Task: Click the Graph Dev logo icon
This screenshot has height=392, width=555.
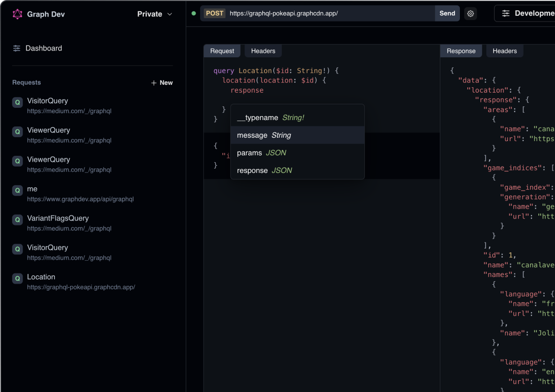Action: (x=18, y=14)
